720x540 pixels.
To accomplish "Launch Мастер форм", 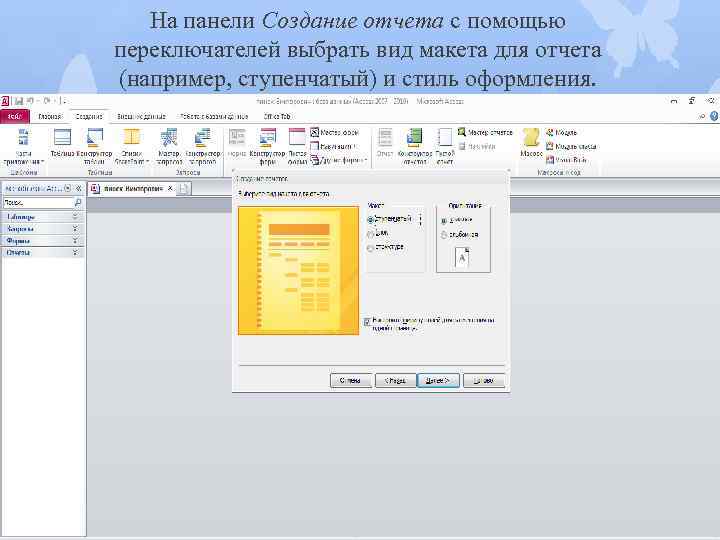I will click(334, 133).
